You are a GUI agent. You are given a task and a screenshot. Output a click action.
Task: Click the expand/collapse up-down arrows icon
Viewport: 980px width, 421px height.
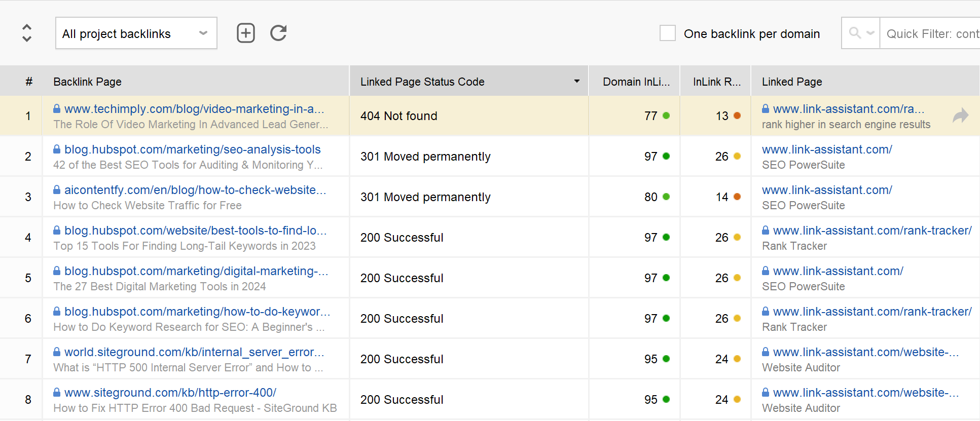27,33
